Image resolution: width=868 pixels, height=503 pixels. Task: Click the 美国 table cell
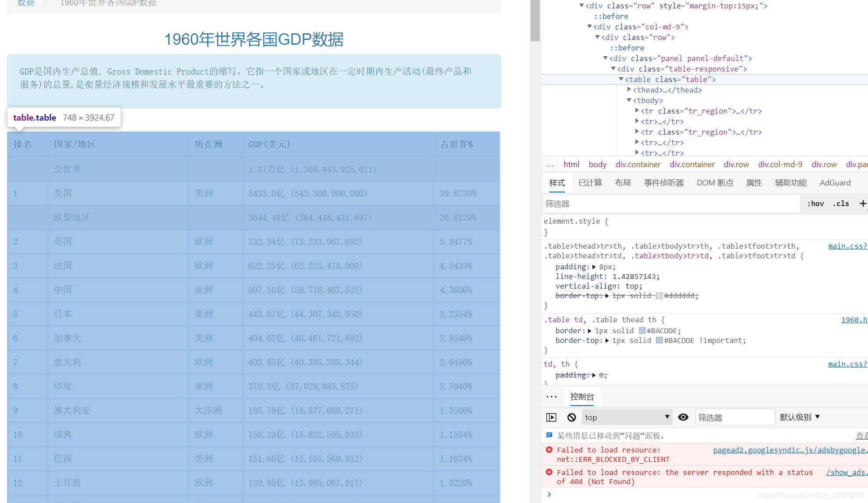coord(118,193)
